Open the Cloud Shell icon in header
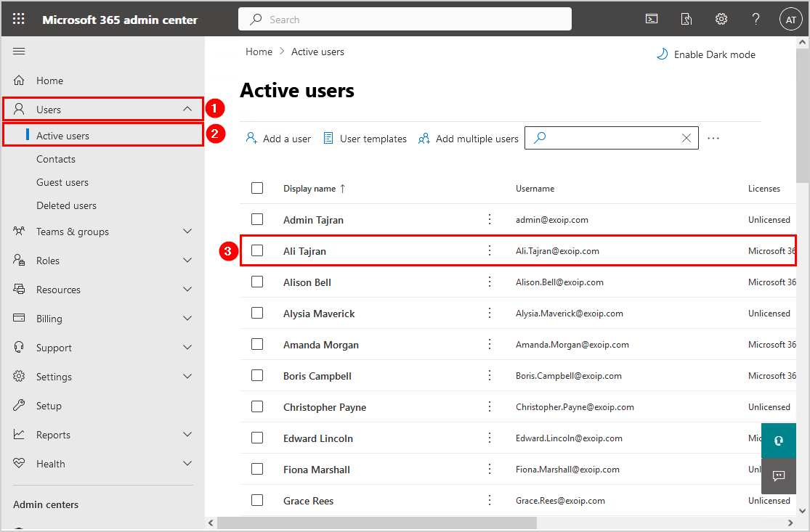Screen dimensions: 810x532 [x=652, y=20]
